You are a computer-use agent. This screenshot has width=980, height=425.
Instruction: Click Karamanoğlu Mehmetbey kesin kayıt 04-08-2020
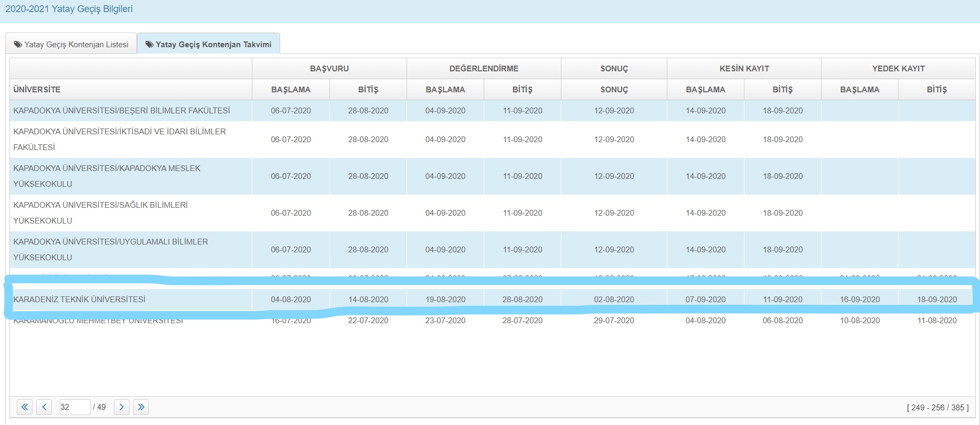click(x=706, y=321)
